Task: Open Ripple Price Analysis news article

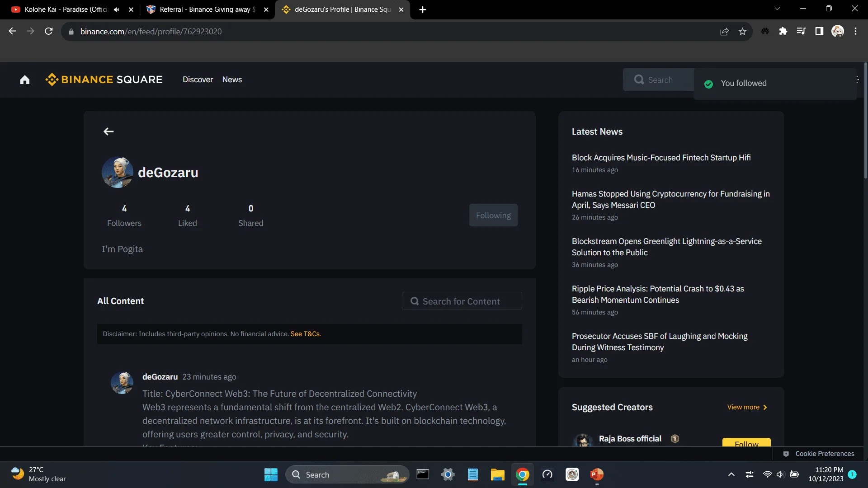Action: point(658,294)
